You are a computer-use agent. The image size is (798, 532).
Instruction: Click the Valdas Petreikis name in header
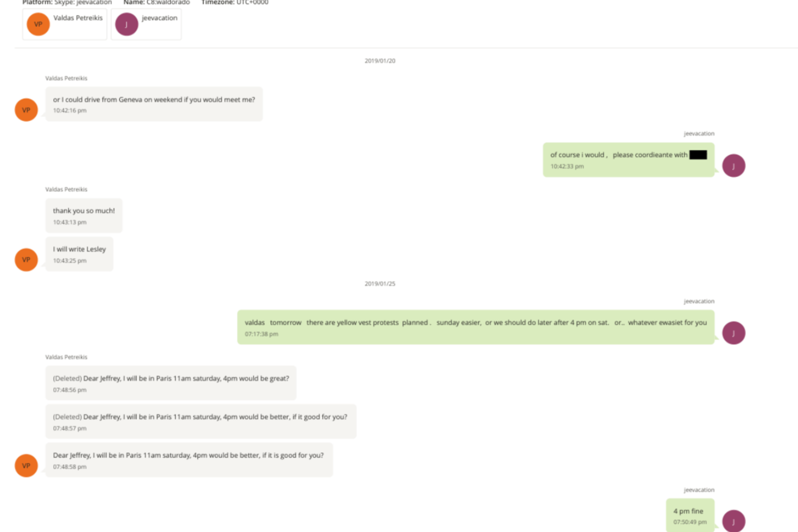pos(78,18)
